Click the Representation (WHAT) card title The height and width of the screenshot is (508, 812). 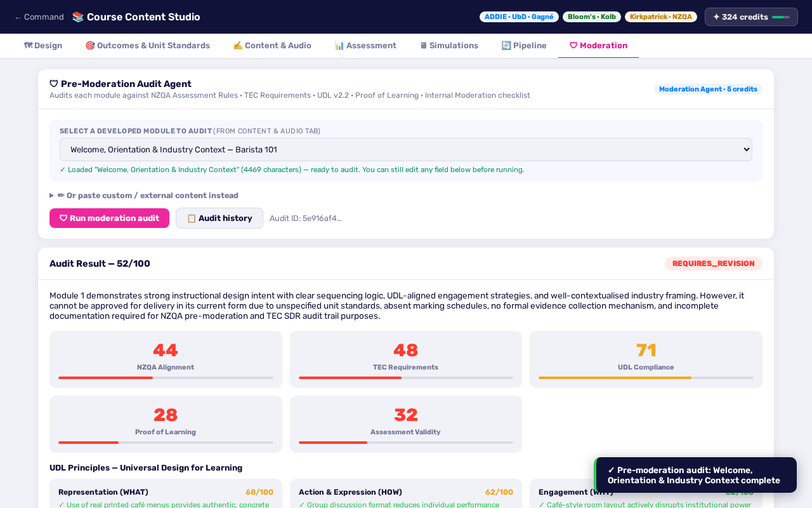point(103,492)
